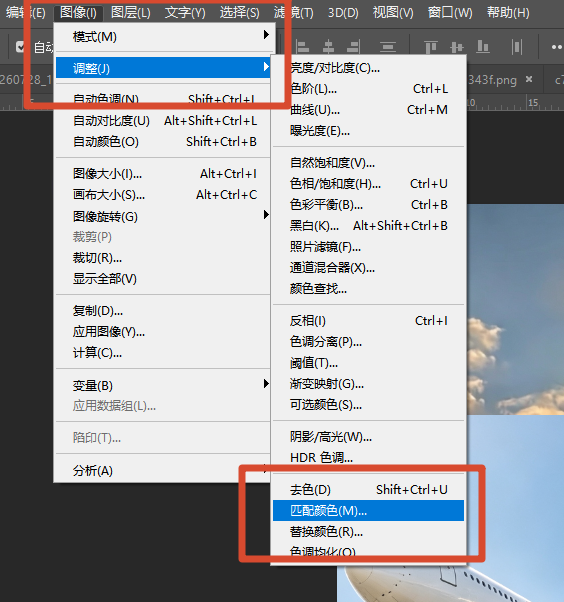Open the 选择(S) menu

coord(239,13)
